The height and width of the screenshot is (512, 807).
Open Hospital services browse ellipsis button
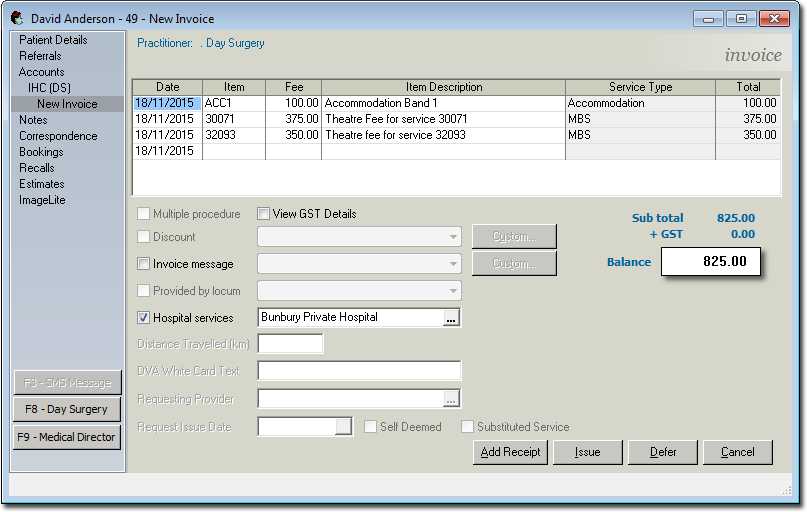pyautogui.click(x=451, y=318)
